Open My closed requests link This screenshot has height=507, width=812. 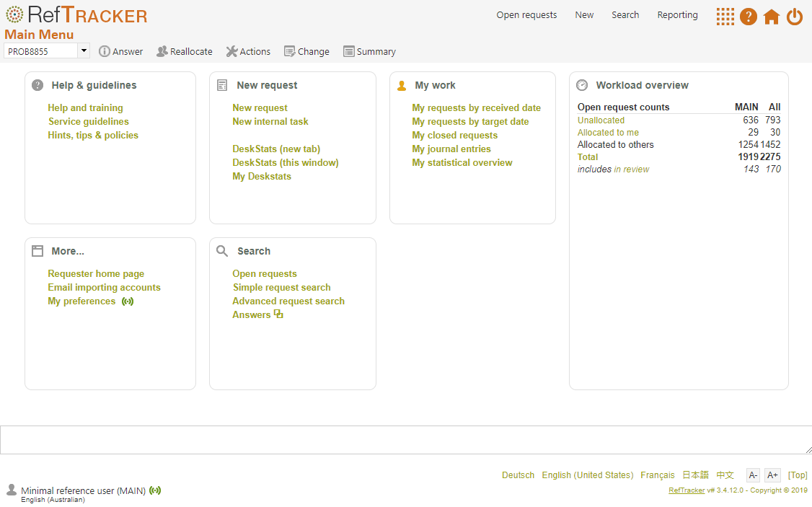(x=455, y=135)
